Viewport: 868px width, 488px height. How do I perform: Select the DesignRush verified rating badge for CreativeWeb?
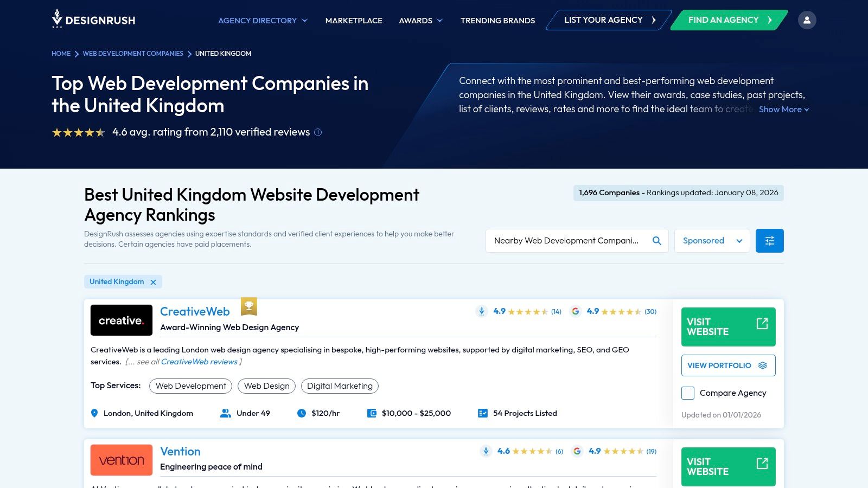[481, 311]
